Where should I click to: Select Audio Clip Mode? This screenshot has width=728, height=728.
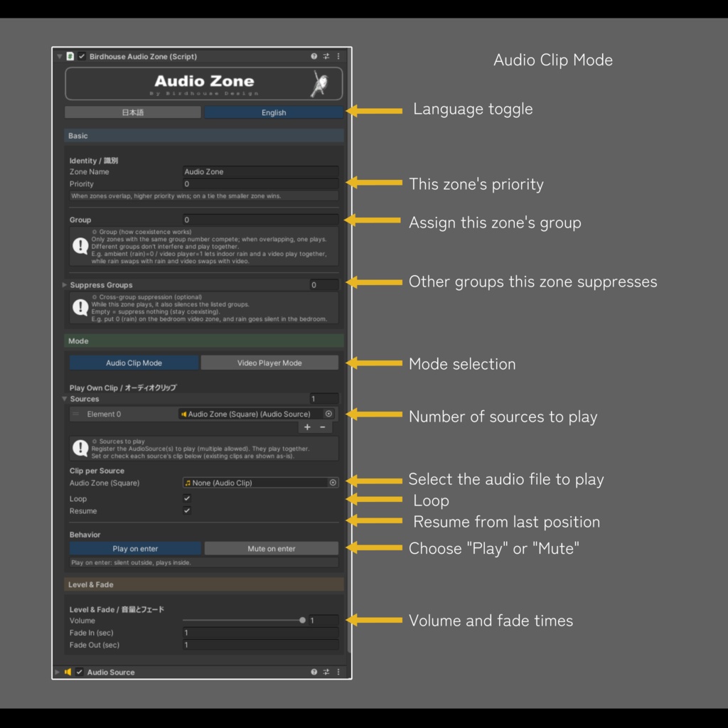tap(134, 363)
